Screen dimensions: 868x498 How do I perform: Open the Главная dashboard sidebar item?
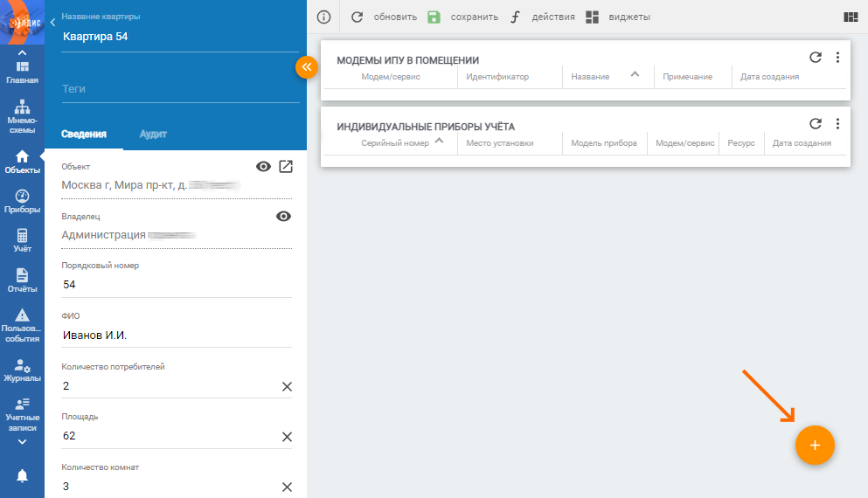[x=22, y=73]
